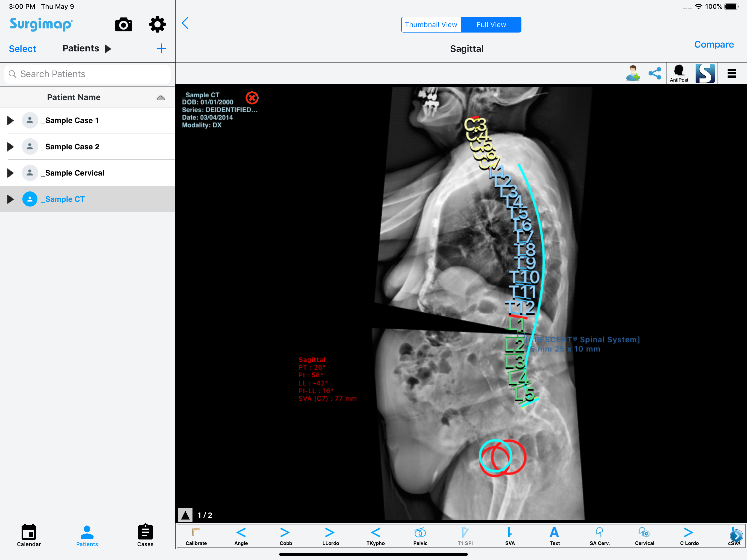Open _Sample Case 2 patient
The image size is (747, 560).
tap(87, 147)
